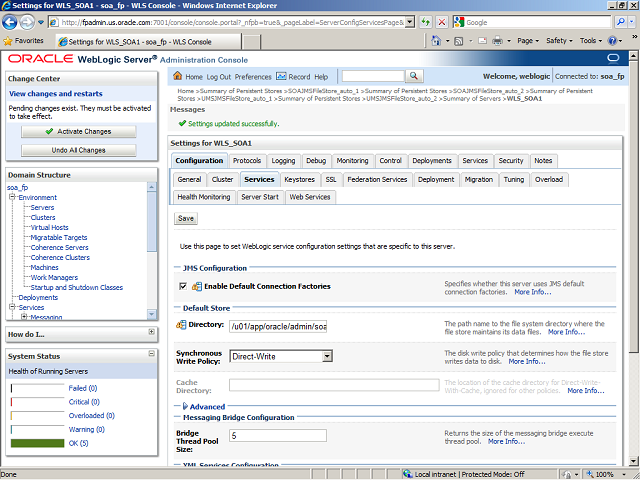Click the icon beside Directory label
The width and height of the screenshot is (640, 480).
click(x=180, y=325)
